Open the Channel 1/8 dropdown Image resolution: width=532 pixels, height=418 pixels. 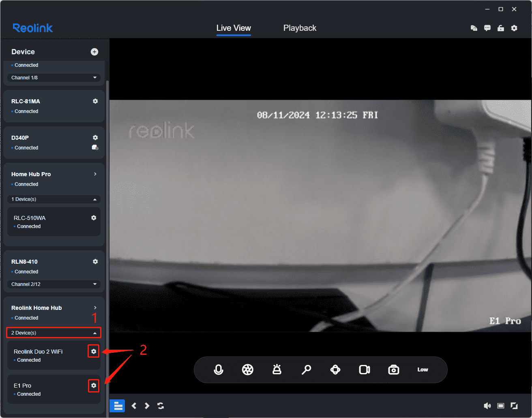(54, 77)
